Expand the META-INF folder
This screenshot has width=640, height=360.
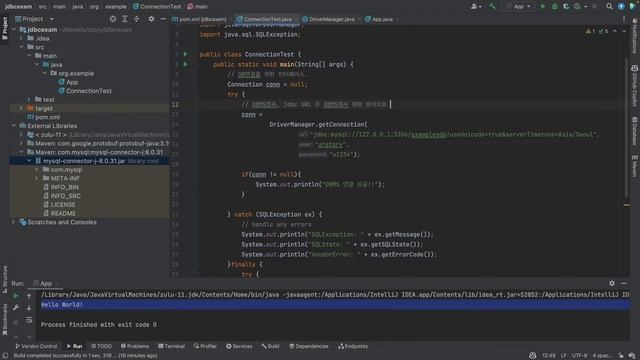pos(37,178)
